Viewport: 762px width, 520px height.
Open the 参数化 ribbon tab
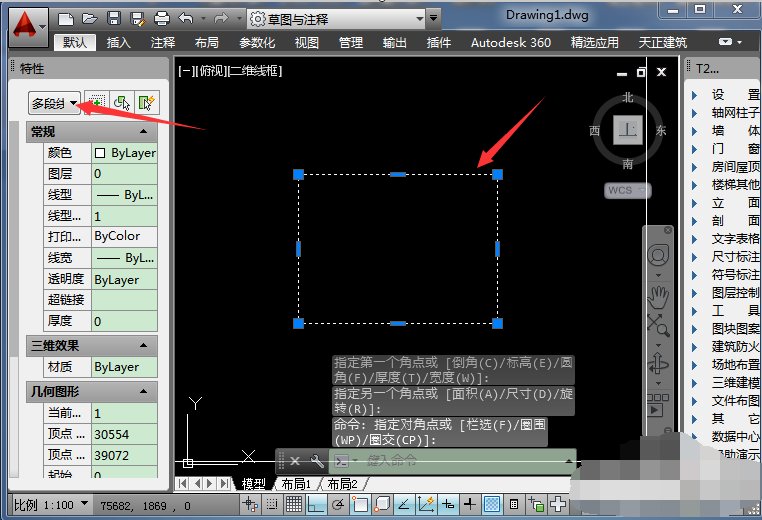(x=257, y=43)
